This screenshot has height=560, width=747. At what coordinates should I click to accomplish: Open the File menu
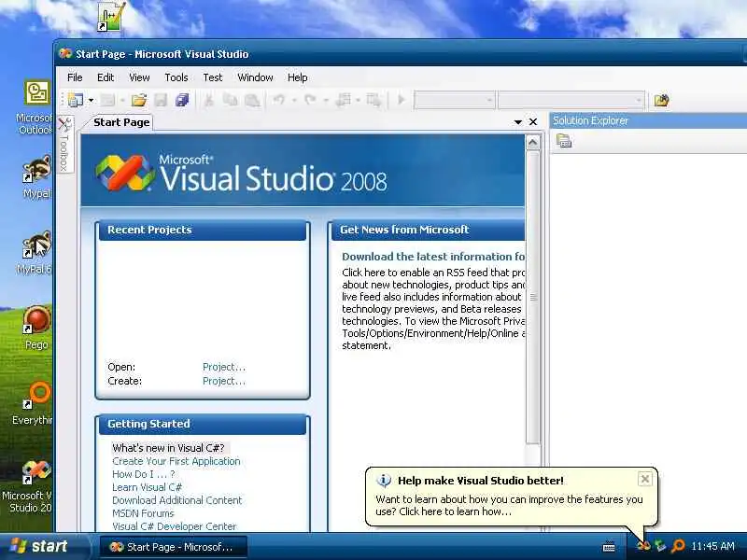point(75,77)
